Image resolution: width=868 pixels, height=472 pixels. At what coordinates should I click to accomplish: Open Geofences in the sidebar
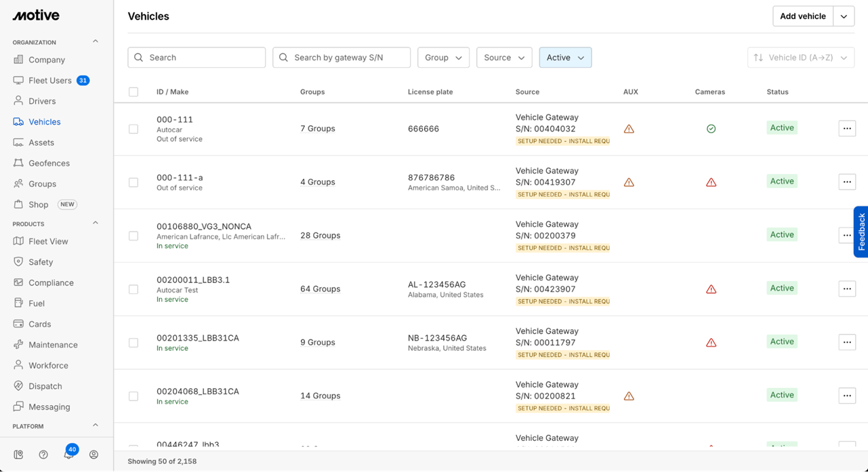click(x=49, y=163)
